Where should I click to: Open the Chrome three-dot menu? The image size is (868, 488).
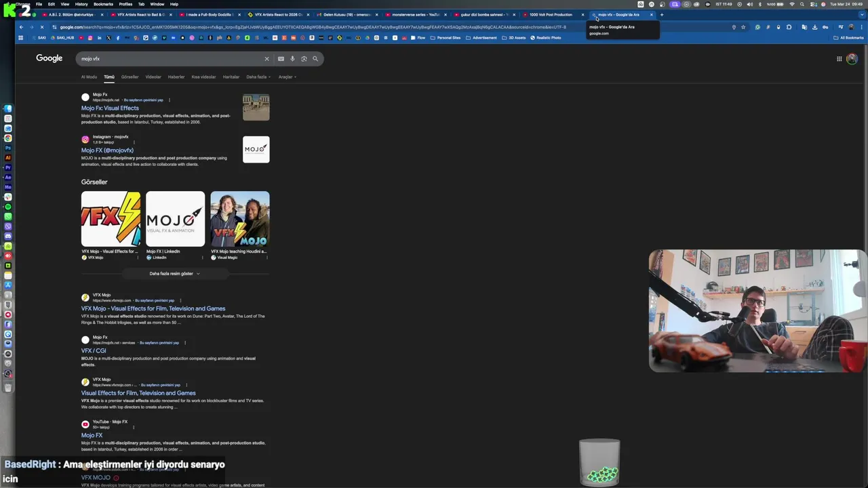(861, 27)
